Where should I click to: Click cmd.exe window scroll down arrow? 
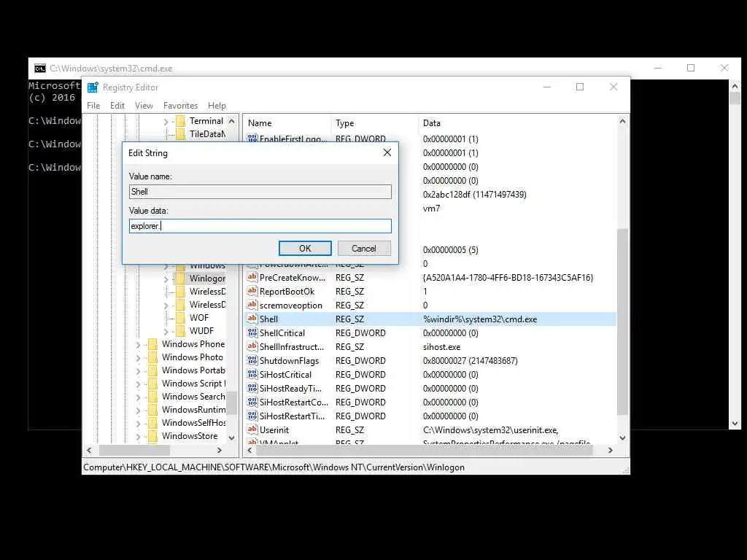point(735,424)
